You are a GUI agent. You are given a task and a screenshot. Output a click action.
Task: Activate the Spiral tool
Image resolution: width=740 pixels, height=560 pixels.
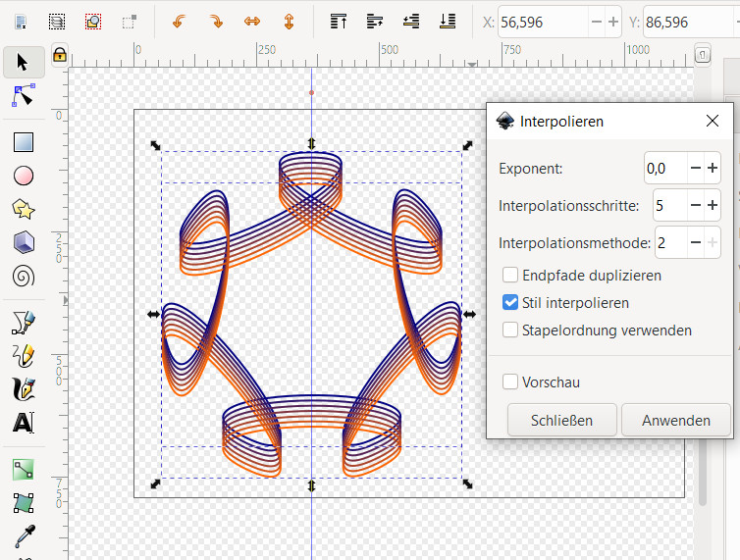[24, 276]
